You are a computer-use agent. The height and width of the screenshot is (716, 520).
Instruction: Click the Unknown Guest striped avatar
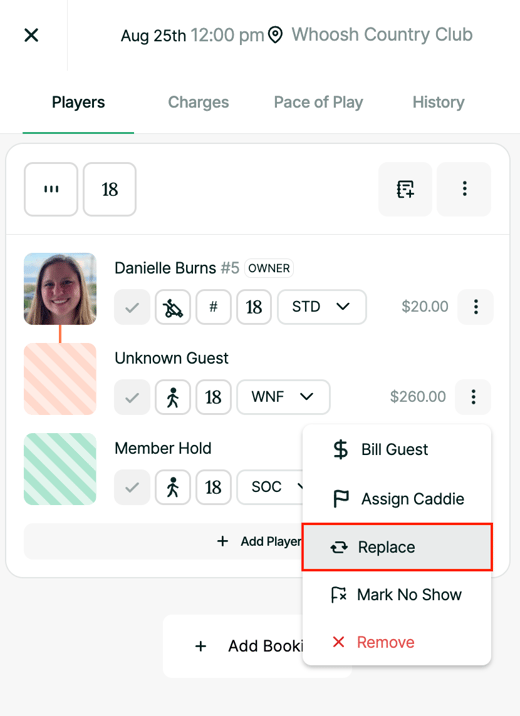click(x=60, y=379)
